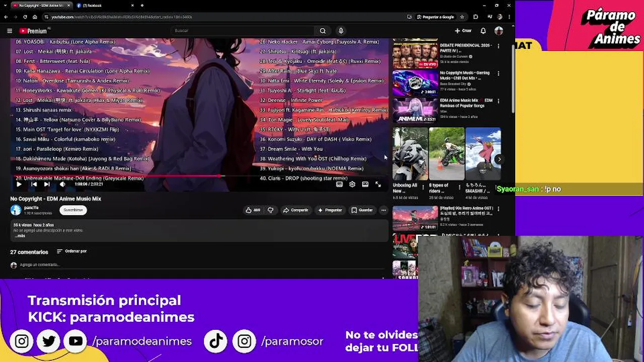
Task: Start voice search with the microphone icon
Action: coord(341,31)
